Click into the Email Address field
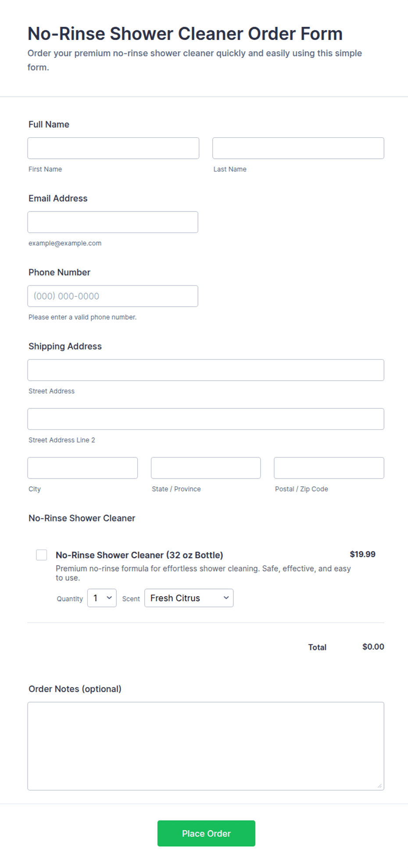This screenshot has width=408, height=868. coord(113,222)
